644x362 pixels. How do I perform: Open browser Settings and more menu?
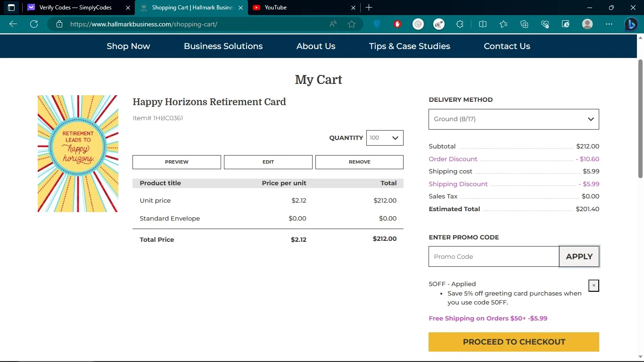pos(609,24)
